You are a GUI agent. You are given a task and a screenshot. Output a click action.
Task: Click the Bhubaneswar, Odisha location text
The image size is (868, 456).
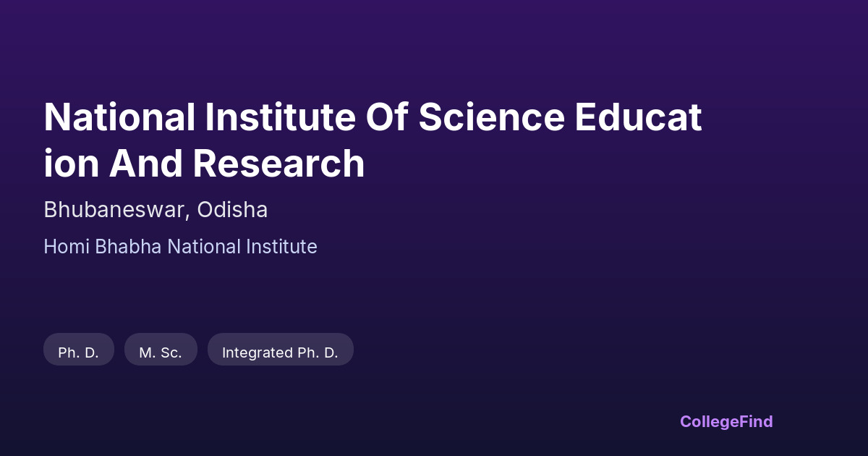pyautogui.click(x=156, y=210)
